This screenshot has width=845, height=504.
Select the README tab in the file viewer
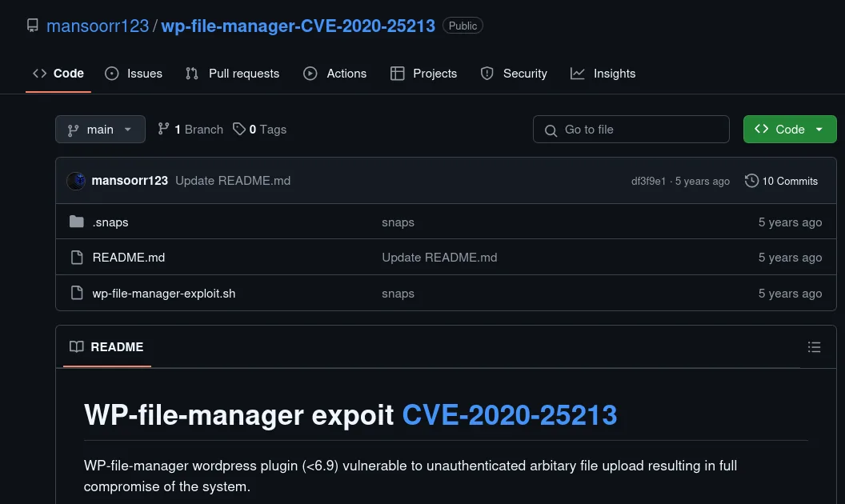click(107, 346)
